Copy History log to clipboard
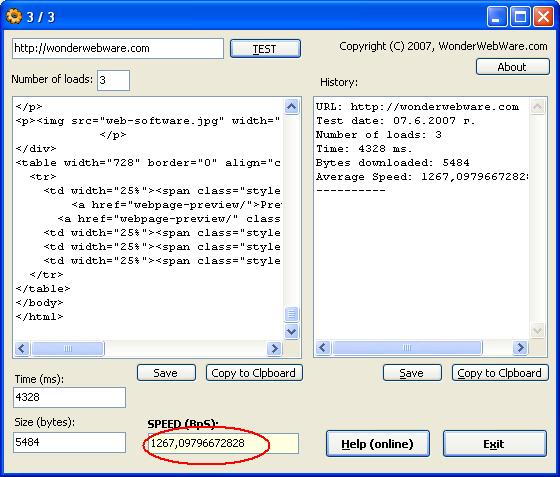The height and width of the screenshot is (477, 560). pos(500,373)
